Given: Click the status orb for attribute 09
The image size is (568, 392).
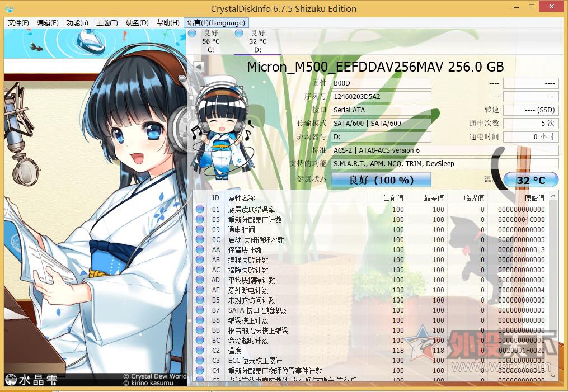Looking at the screenshot, I should [200, 229].
